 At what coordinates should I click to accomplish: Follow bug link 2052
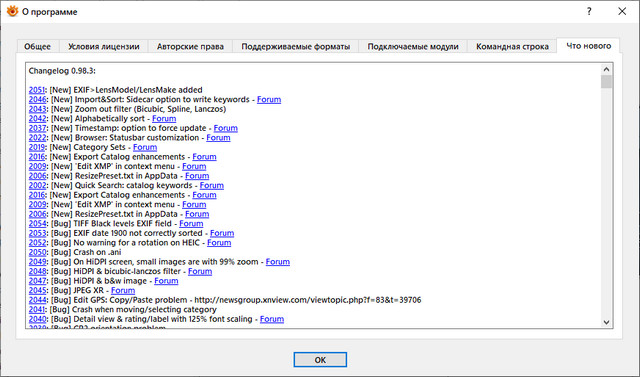[37, 243]
